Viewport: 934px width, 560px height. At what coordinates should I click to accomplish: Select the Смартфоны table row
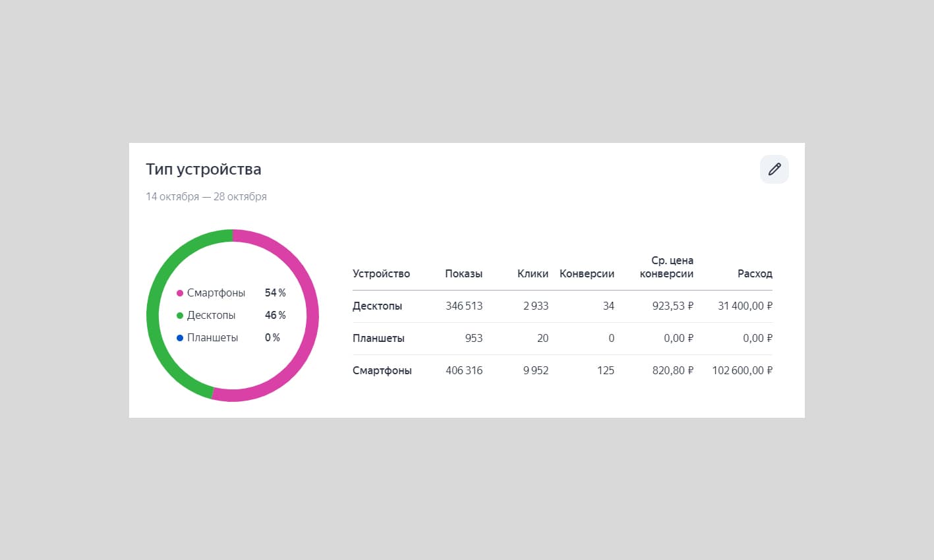(x=562, y=371)
